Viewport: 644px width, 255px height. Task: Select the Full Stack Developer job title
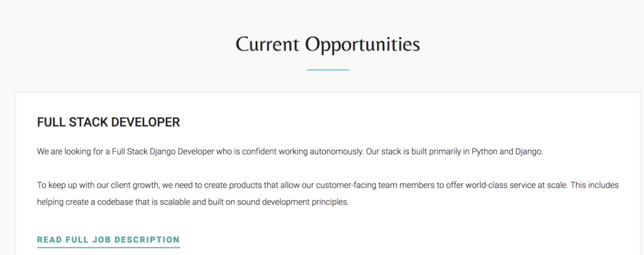[108, 122]
